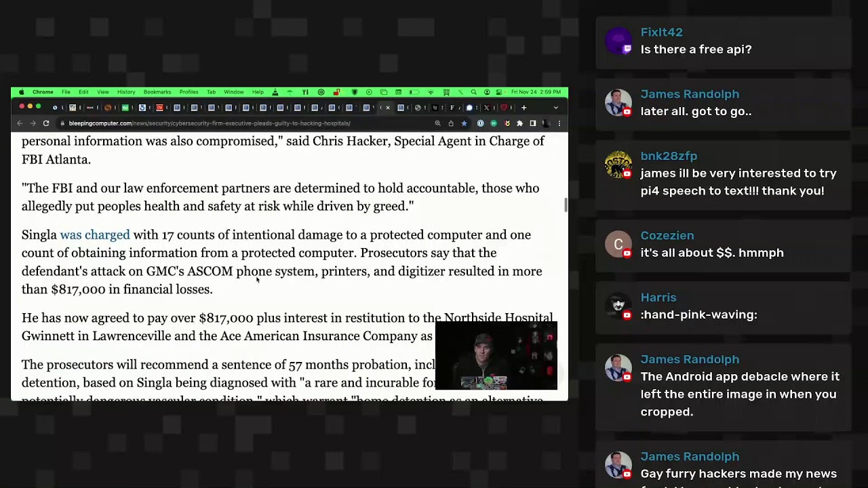This screenshot has height=488, width=868.
Task: Open the Chrome extensions puzzle icon
Action: coord(520,123)
